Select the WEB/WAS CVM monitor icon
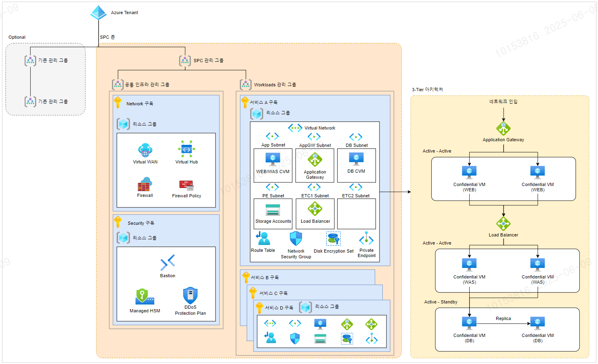Image resolution: width=598 pixels, height=364 pixels. coord(273,159)
